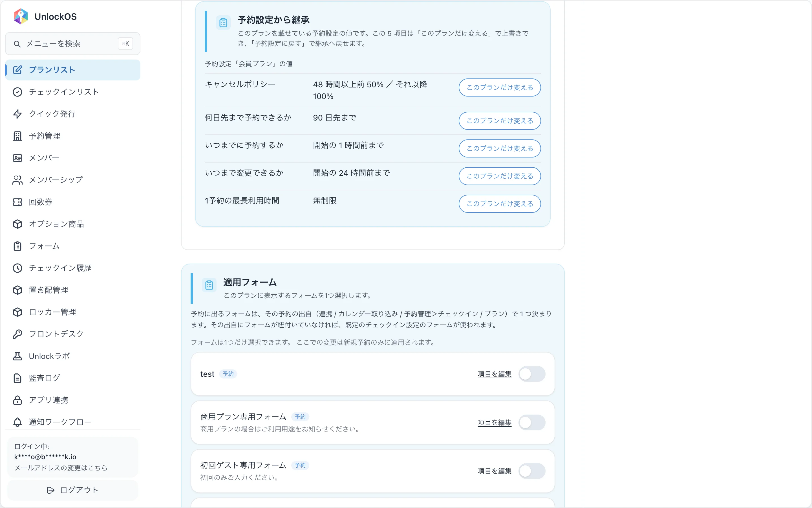
Task: Click the 予約管理 building icon
Action: [17, 136]
